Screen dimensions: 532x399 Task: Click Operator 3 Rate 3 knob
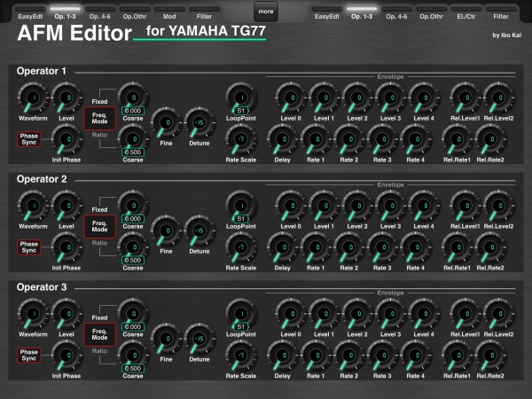[x=382, y=356]
